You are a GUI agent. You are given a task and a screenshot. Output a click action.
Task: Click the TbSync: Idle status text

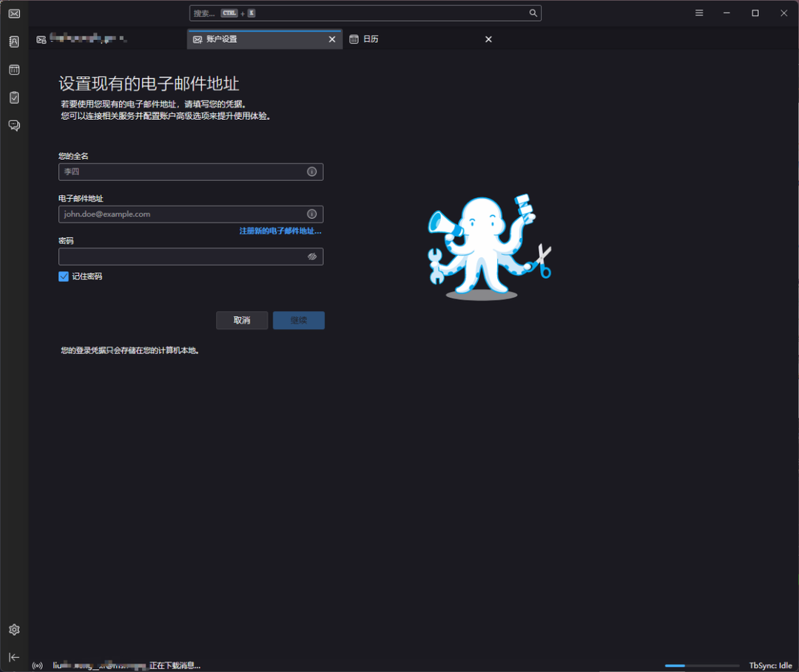tap(770, 665)
